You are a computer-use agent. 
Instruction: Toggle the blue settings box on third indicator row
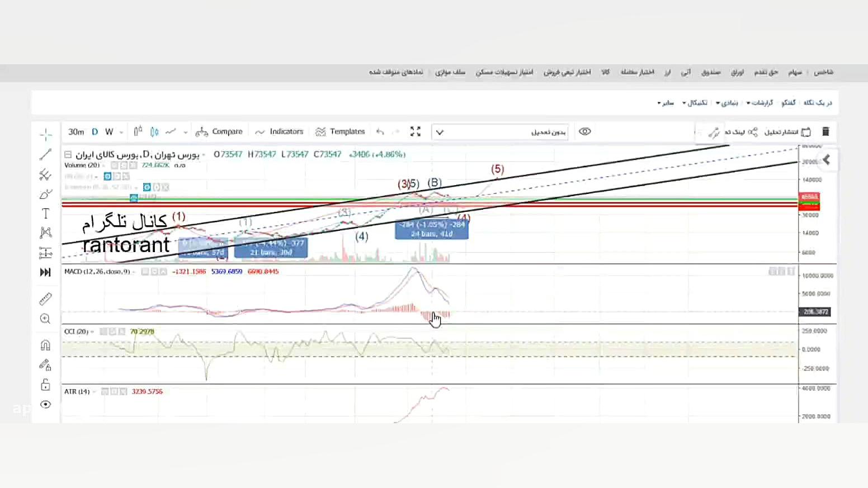click(147, 187)
